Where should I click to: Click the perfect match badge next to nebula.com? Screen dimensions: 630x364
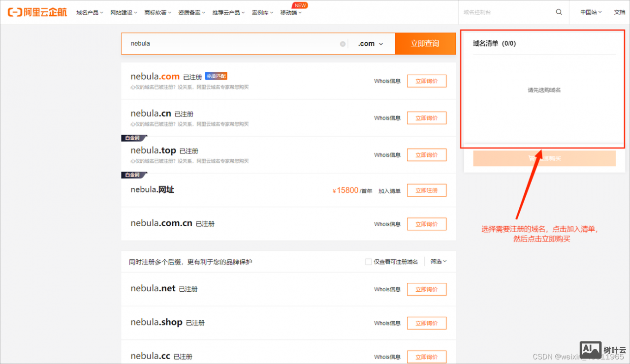click(216, 76)
